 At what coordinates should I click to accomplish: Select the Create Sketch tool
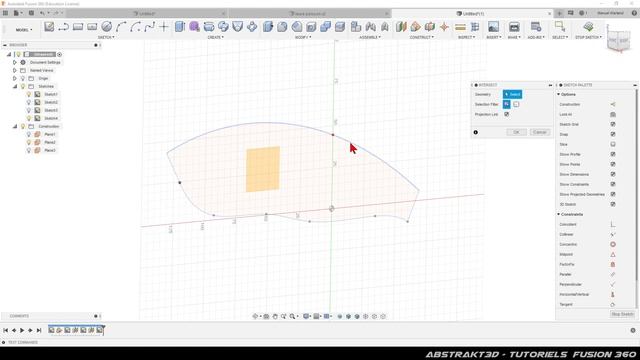pos(49,27)
